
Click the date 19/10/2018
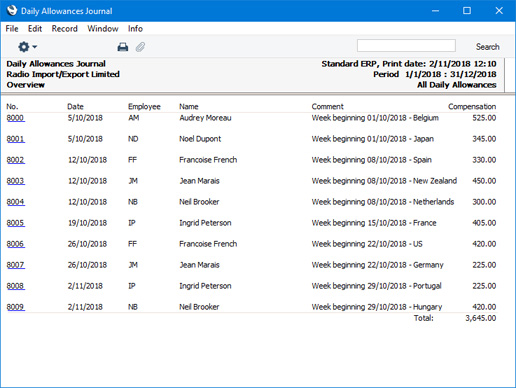click(x=87, y=223)
